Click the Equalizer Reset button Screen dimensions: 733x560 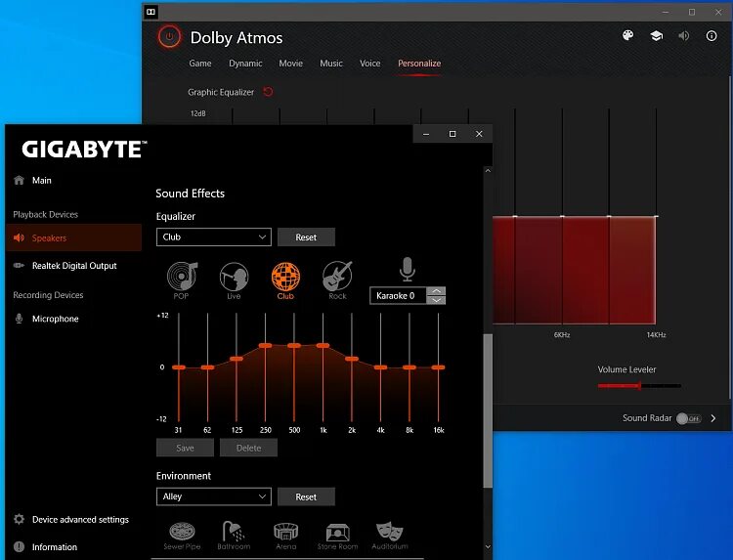(306, 237)
